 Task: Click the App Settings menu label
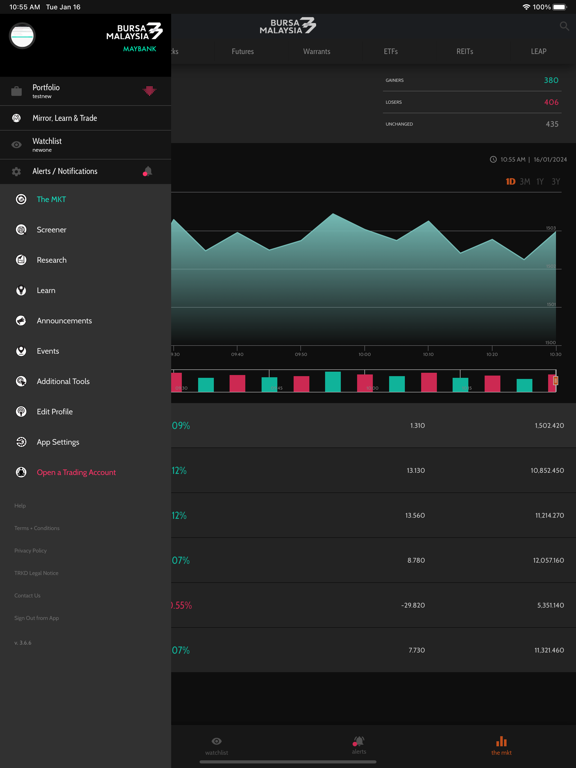pos(58,442)
